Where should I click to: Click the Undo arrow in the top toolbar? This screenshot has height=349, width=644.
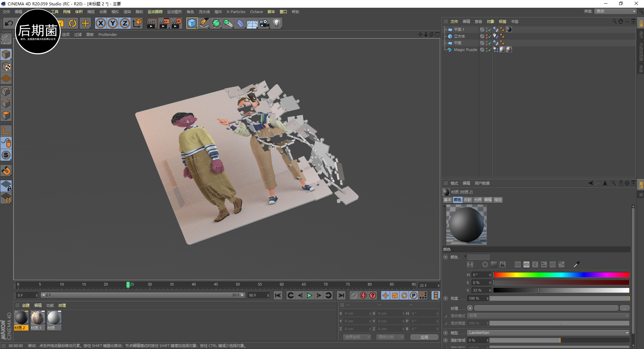tap(9, 23)
